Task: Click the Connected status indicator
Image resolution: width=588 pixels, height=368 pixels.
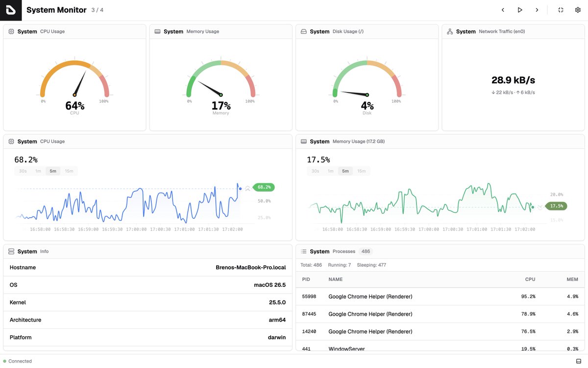Action: pos(18,361)
